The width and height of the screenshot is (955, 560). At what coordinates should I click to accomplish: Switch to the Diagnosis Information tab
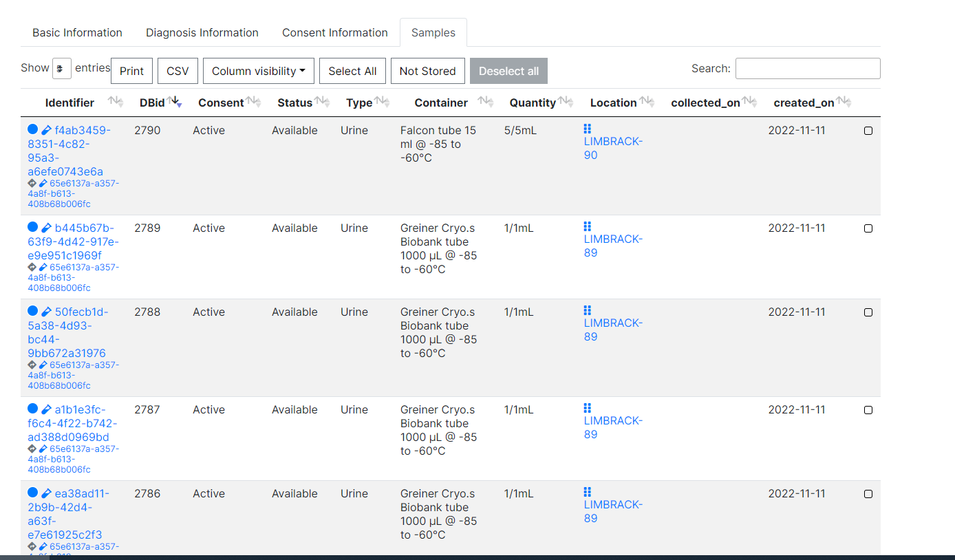[x=202, y=32]
